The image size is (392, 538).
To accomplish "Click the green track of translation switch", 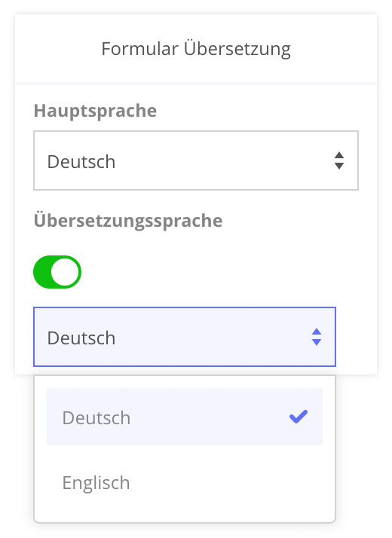I will [42, 272].
